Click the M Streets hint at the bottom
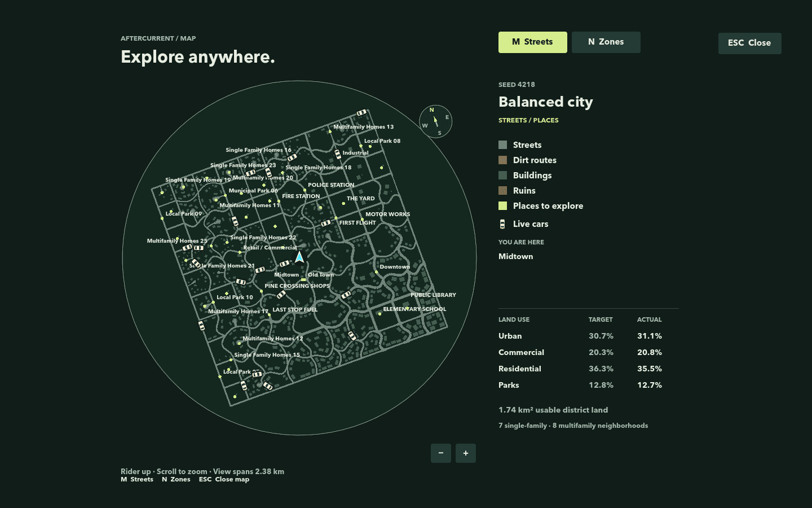The width and height of the screenshot is (812, 508). tap(137, 479)
